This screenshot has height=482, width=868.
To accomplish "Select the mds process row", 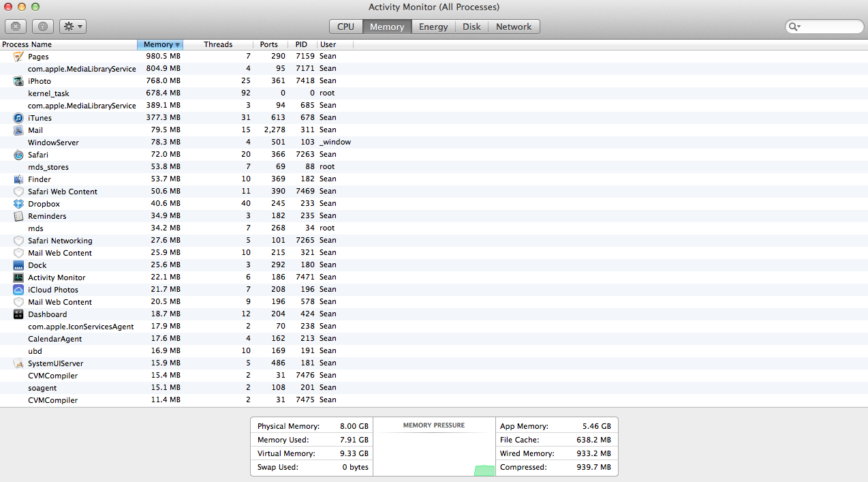I will [434, 228].
